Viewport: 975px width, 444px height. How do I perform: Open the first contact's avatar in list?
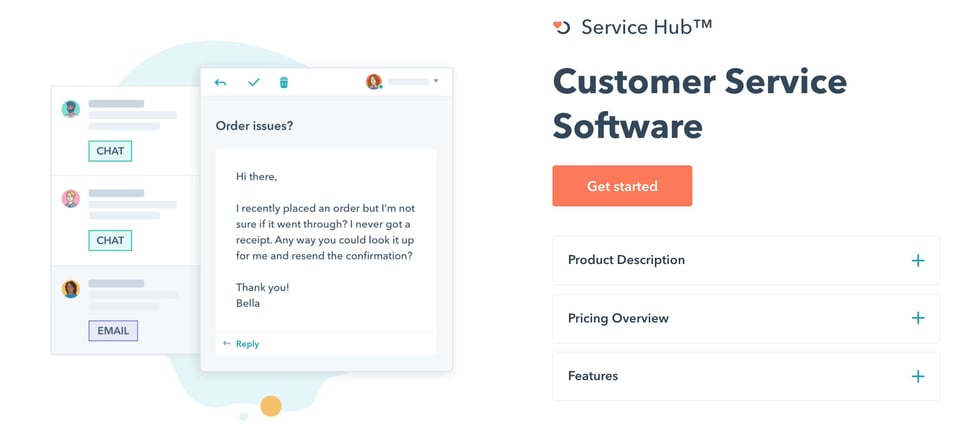(71, 109)
